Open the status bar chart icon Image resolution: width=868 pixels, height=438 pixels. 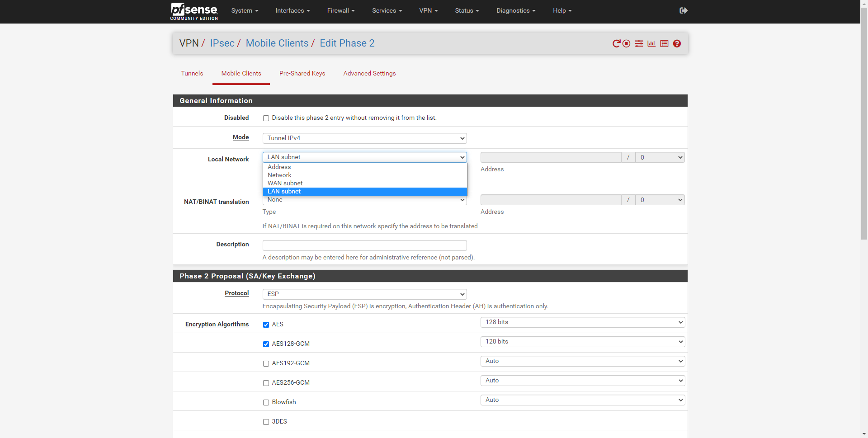651,43
